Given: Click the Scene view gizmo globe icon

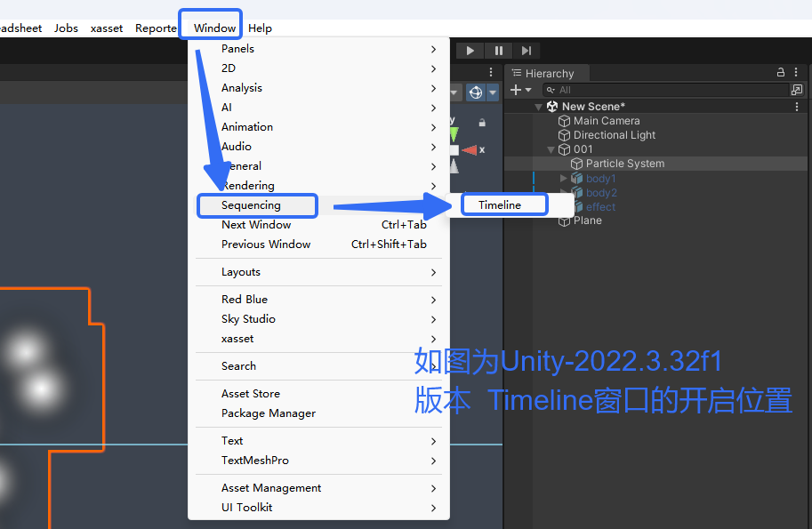Looking at the screenshot, I should [476, 92].
